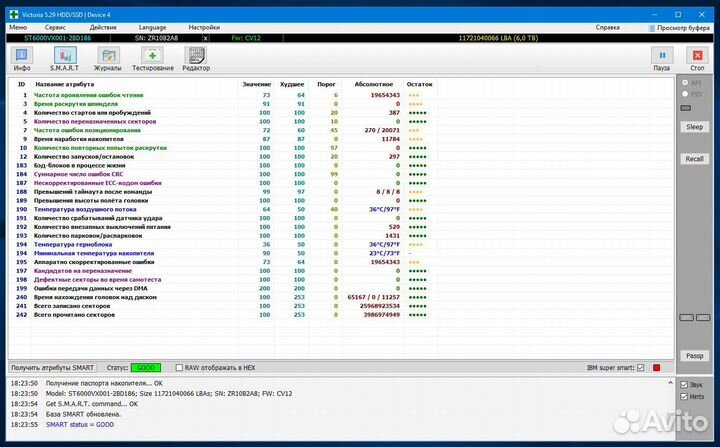Open the Language menu
The image size is (720, 447).
click(x=153, y=27)
